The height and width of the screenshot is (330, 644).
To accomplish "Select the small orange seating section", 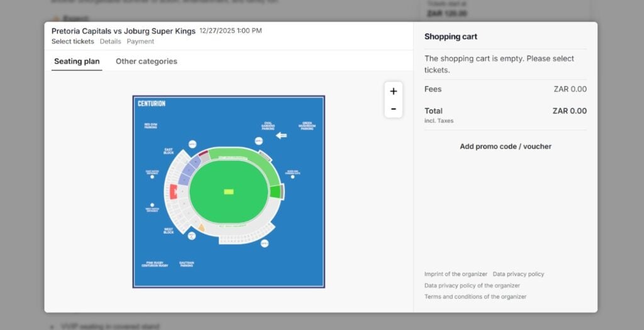I will 201,227.
